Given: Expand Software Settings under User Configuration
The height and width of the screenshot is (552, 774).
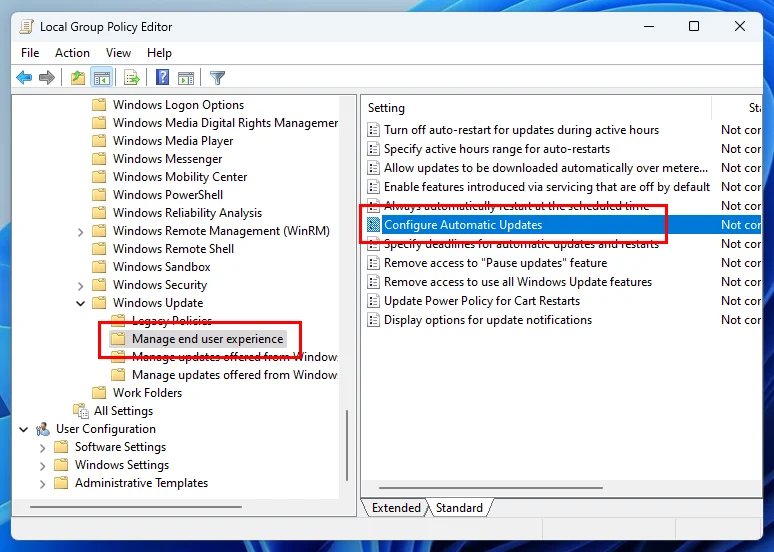Looking at the screenshot, I should coord(42,447).
